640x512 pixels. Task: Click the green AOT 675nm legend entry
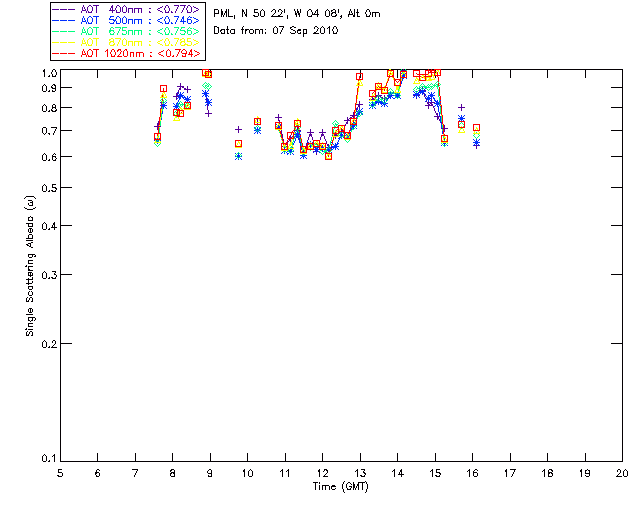[x=130, y=31]
